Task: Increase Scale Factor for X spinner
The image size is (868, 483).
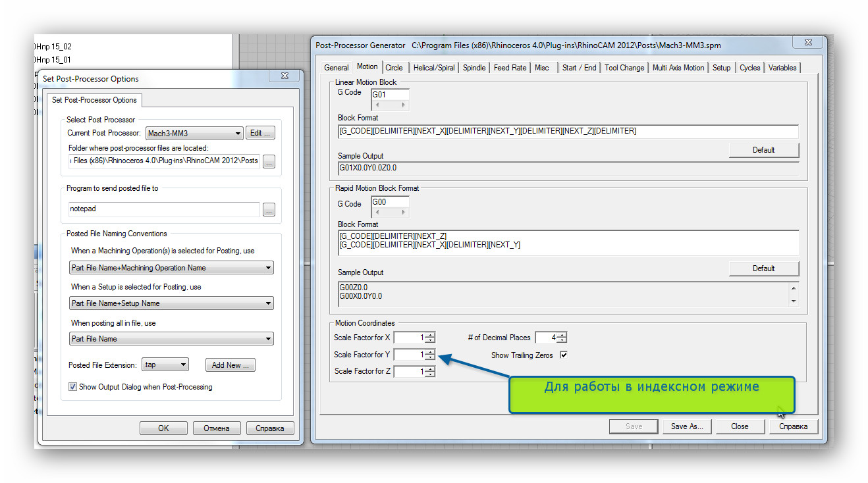Action: click(430, 334)
